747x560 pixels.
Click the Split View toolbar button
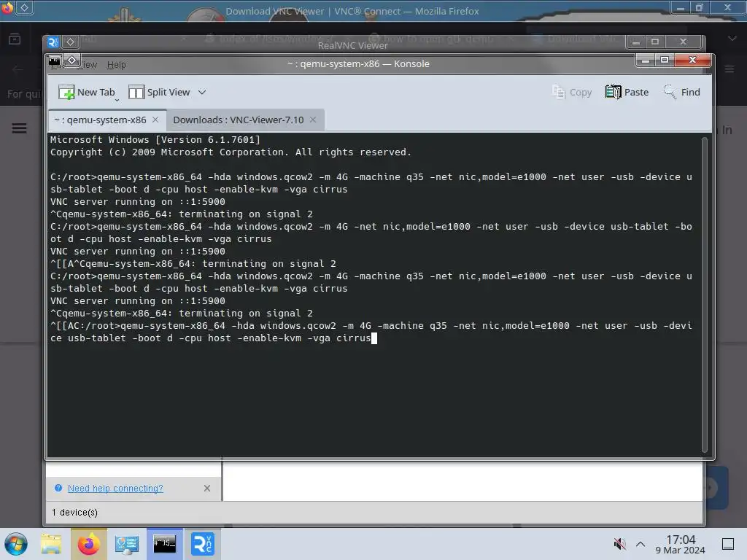pos(160,92)
